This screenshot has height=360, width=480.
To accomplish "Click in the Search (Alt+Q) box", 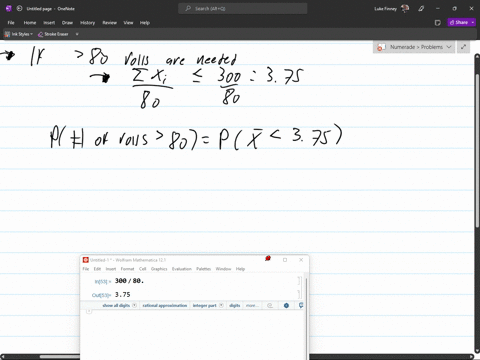I will point(243,9).
